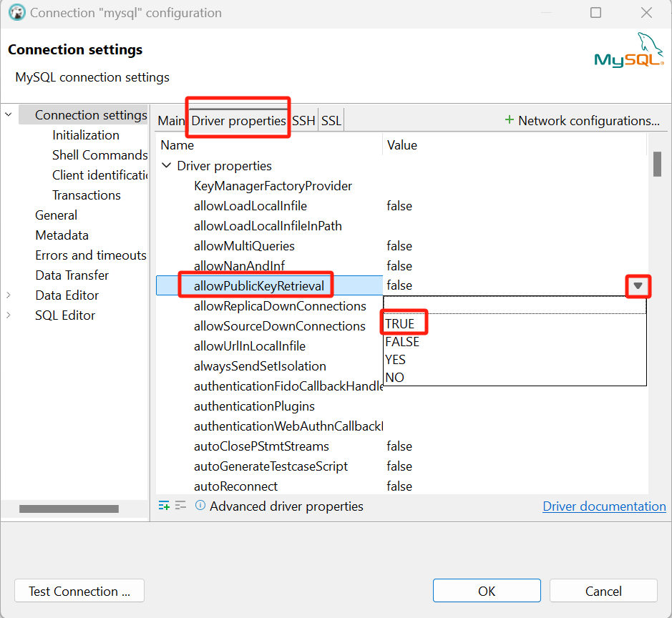Click the add new property icon
The image size is (672, 618).
[x=164, y=506]
